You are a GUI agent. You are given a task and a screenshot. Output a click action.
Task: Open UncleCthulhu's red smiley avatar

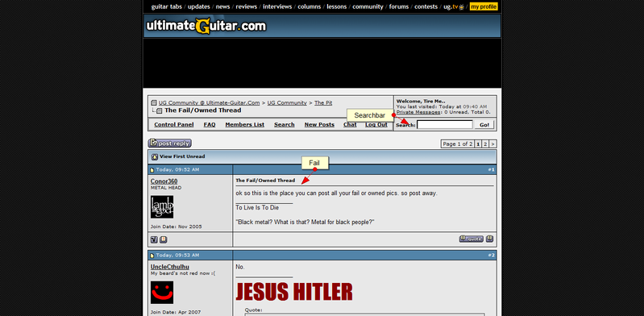(162, 293)
